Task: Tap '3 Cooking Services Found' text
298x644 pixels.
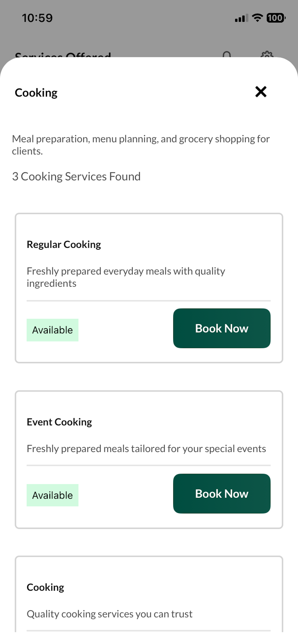Action: point(76,177)
